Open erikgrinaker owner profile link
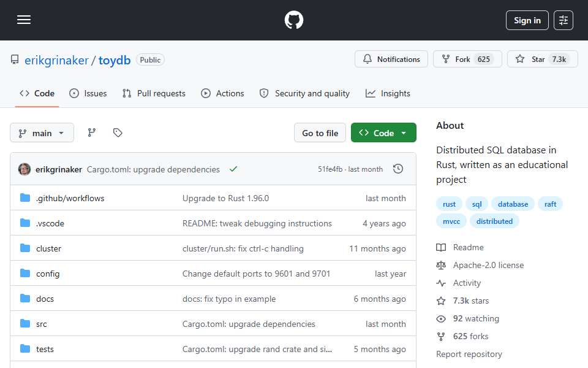 tap(56, 60)
